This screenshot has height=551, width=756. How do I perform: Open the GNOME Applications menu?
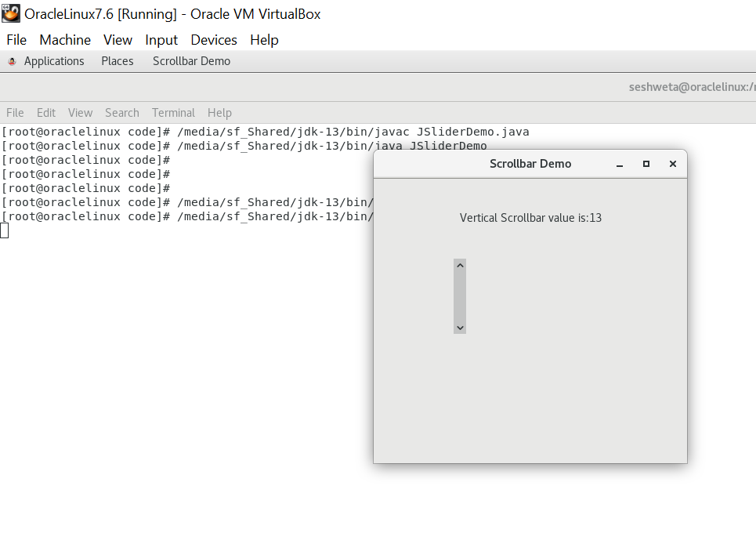tap(53, 61)
